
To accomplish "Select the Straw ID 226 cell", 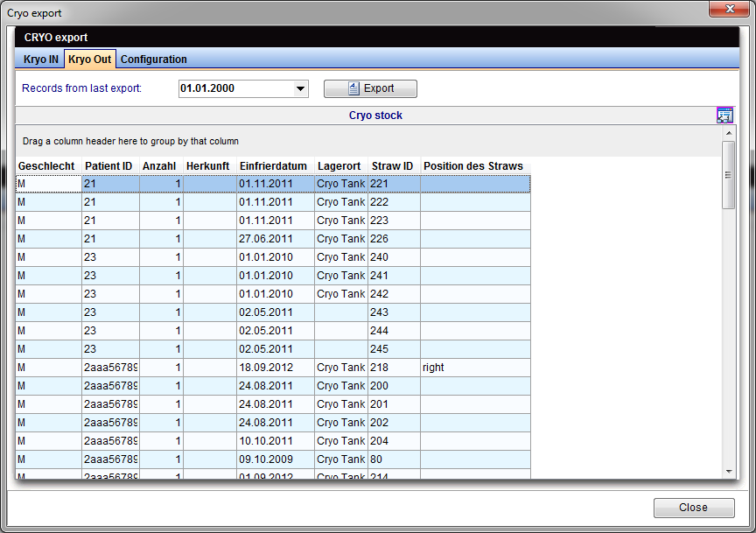I will (394, 239).
